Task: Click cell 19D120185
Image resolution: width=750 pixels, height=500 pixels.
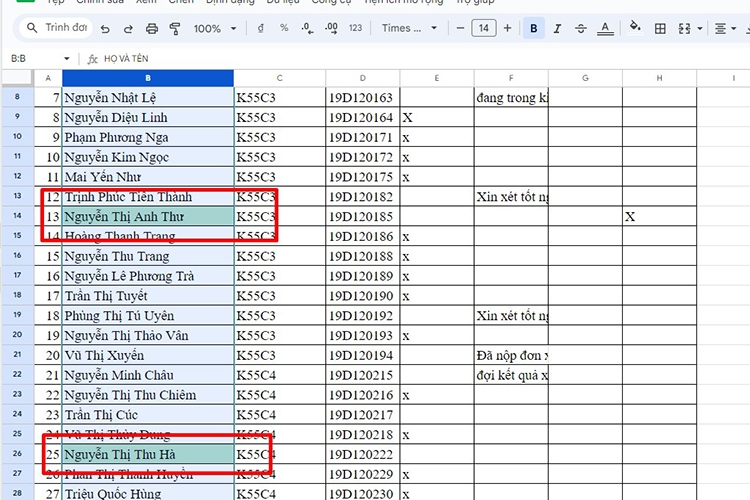Action: (x=363, y=216)
